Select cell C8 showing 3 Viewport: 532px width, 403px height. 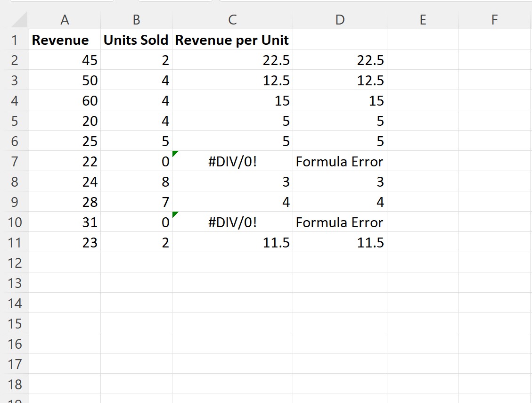232,181
